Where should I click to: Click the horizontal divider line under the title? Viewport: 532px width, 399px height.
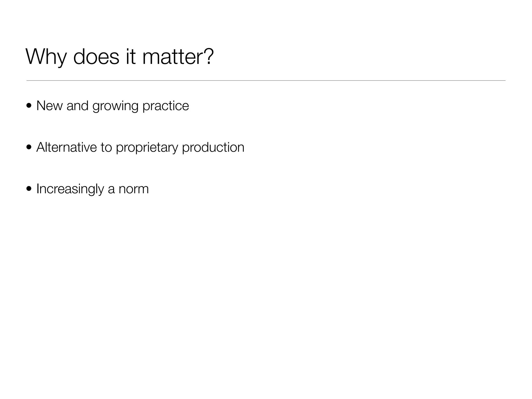click(x=266, y=81)
